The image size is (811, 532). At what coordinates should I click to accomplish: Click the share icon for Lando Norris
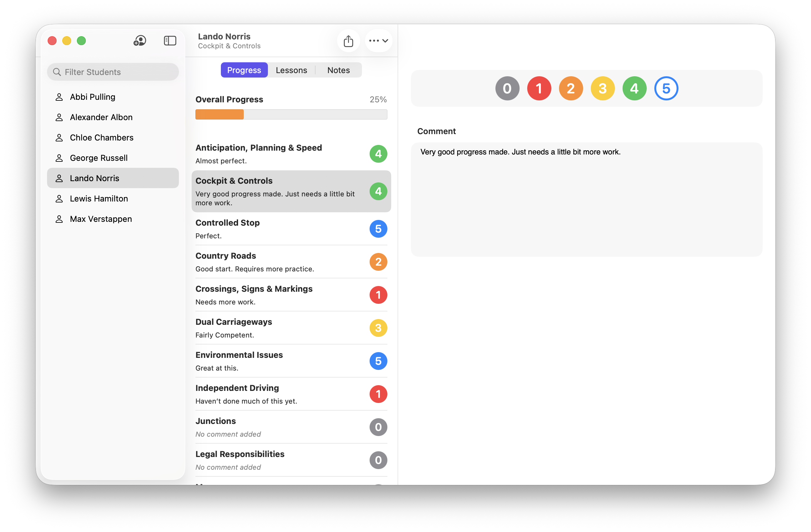pyautogui.click(x=348, y=41)
